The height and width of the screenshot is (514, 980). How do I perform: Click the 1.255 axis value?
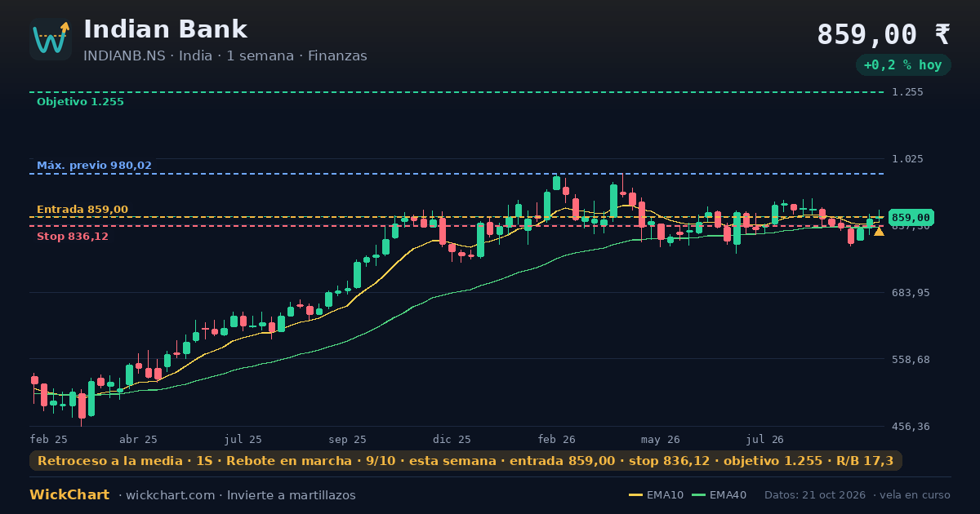(907, 92)
